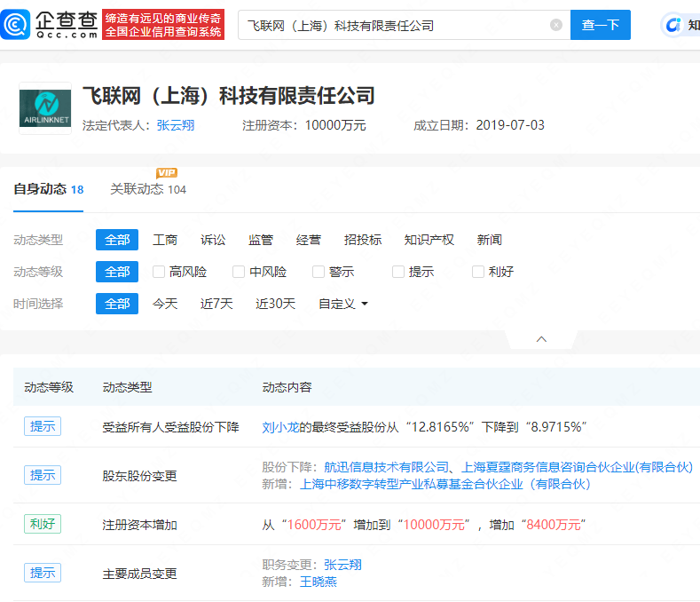Open 张云翔 link in 主要成员变更 row
The width and height of the screenshot is (700, 602).
pyautogui.click(x=342, y=565)
